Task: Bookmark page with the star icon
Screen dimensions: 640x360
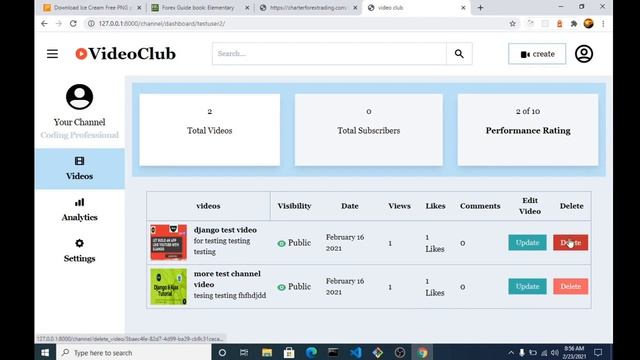Action: pyautogui.click(x=513, y=24)
